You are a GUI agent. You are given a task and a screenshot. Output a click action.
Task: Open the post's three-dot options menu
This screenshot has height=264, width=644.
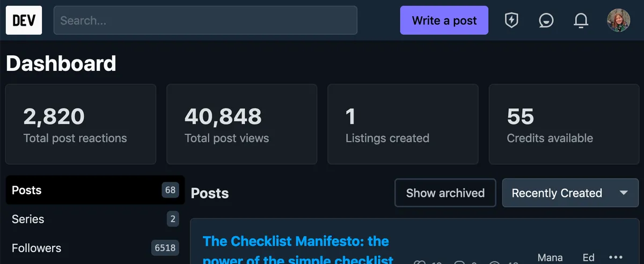[616, 257]
